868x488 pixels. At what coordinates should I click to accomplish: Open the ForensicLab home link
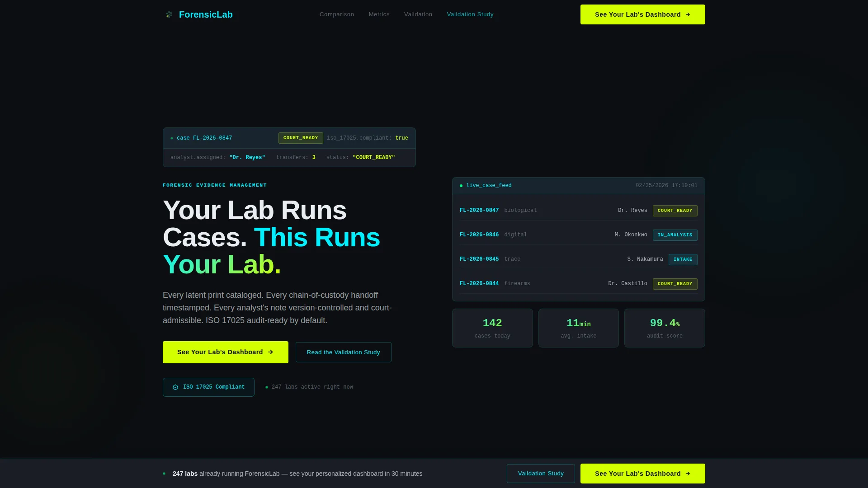(198, 14)
